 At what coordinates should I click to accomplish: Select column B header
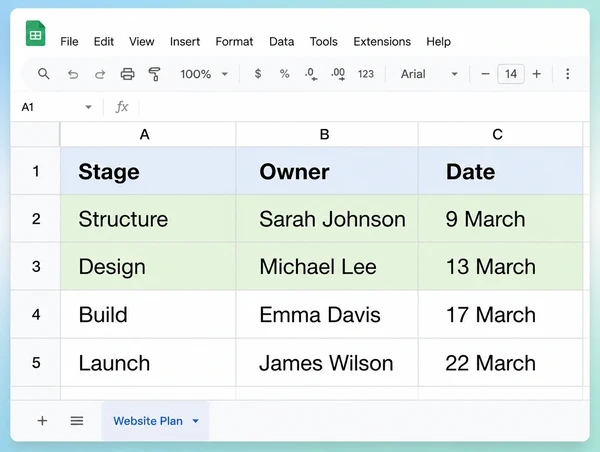tap(327, 134)
